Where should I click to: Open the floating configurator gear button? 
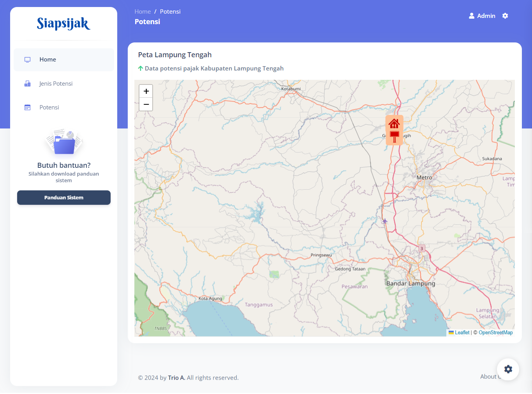(508, 369)
